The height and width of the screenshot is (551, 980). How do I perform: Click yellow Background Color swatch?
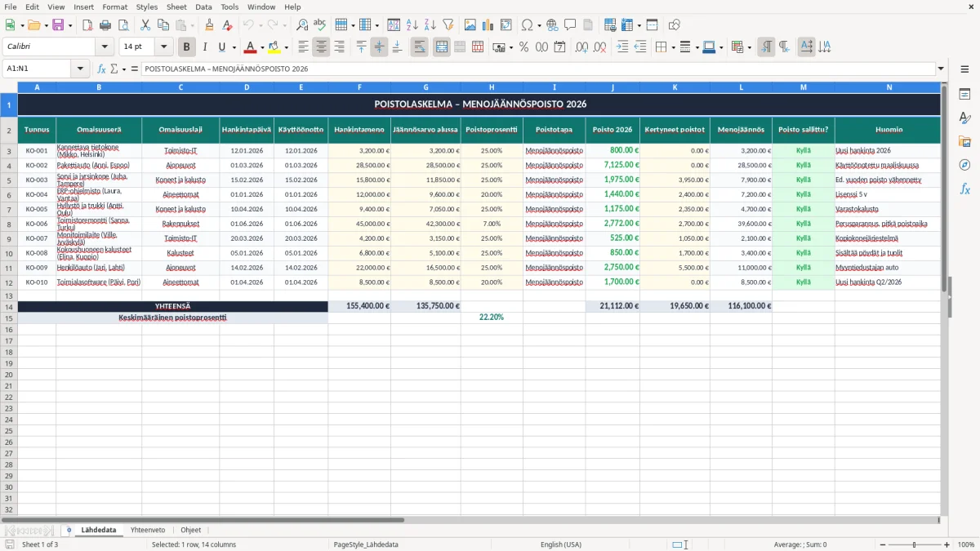pos(274,47)
